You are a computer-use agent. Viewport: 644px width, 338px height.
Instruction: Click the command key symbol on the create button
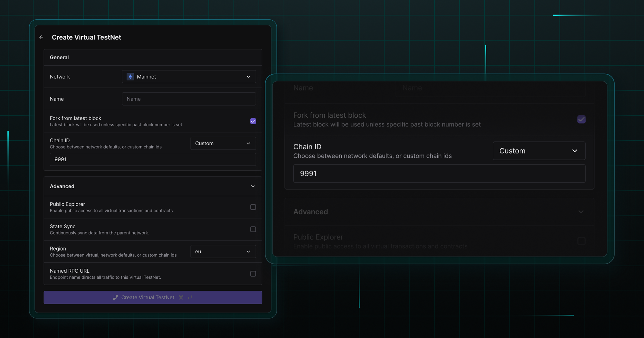pos(181,297)
